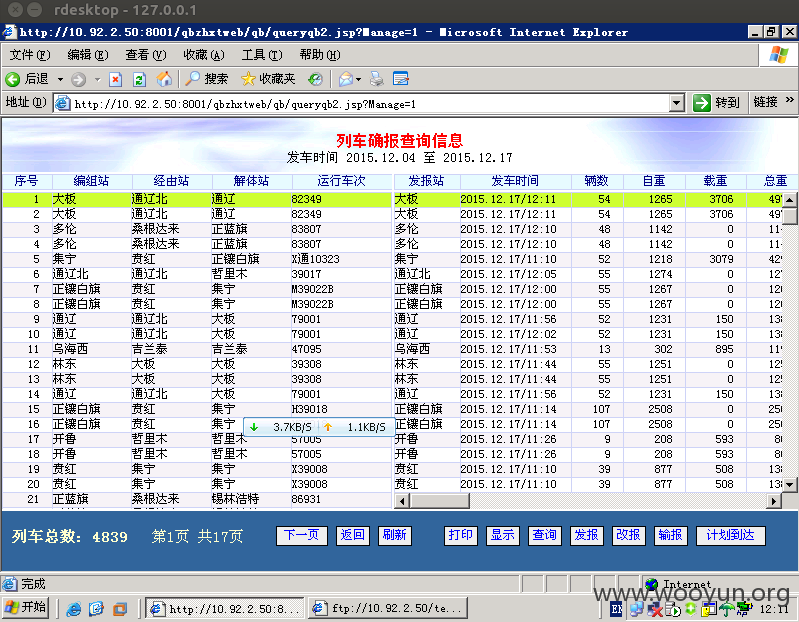This screenshot has height=622, width=799.
Task: Click the Print printer toolbar icon
Action: pos(377,79)
